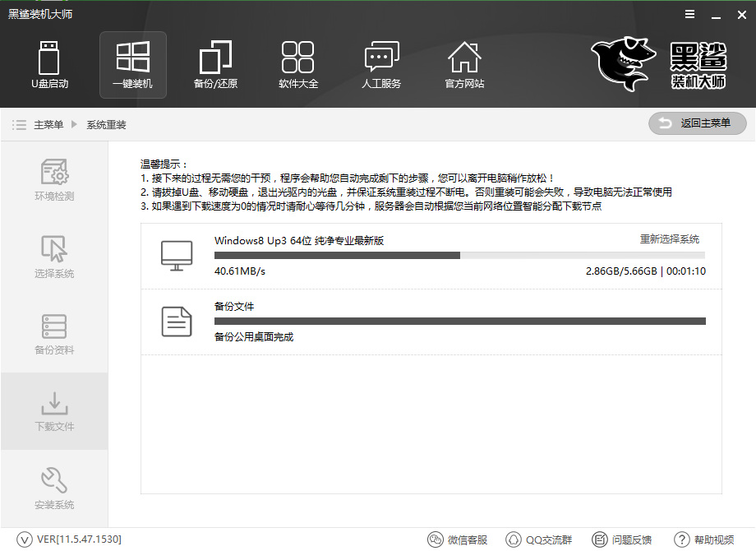Switch to the 下载文件 stage
Image resolution: width=756 pixels, height=551 pixels.
pos(54,411)
